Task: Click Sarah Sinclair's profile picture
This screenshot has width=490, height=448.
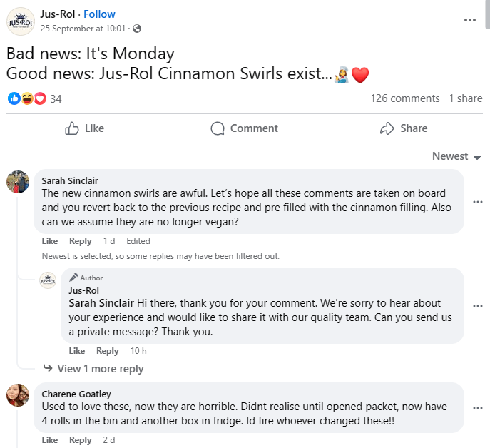Action: (x=18, y=183)
